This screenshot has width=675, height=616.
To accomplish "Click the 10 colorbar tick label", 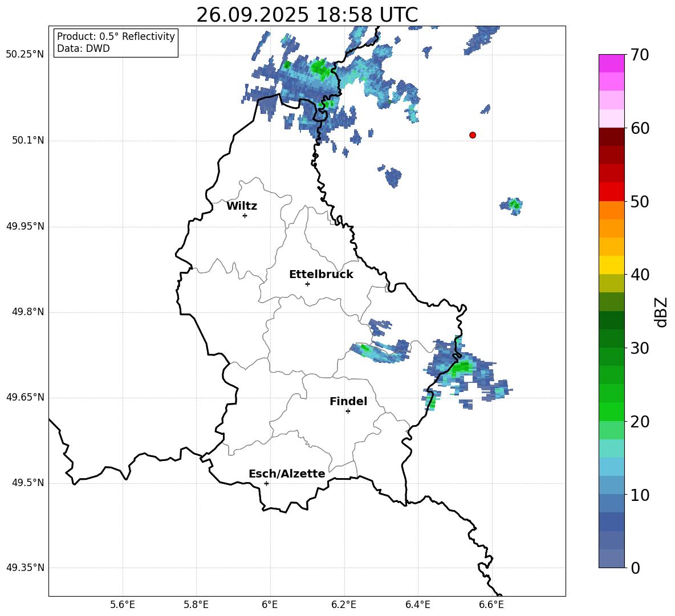I will (640, 495).
